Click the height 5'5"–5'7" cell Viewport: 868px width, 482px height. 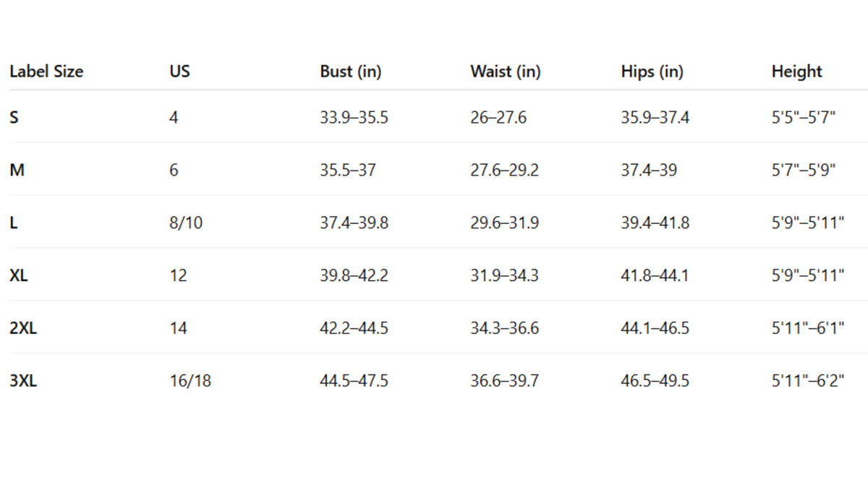(804, 117)
